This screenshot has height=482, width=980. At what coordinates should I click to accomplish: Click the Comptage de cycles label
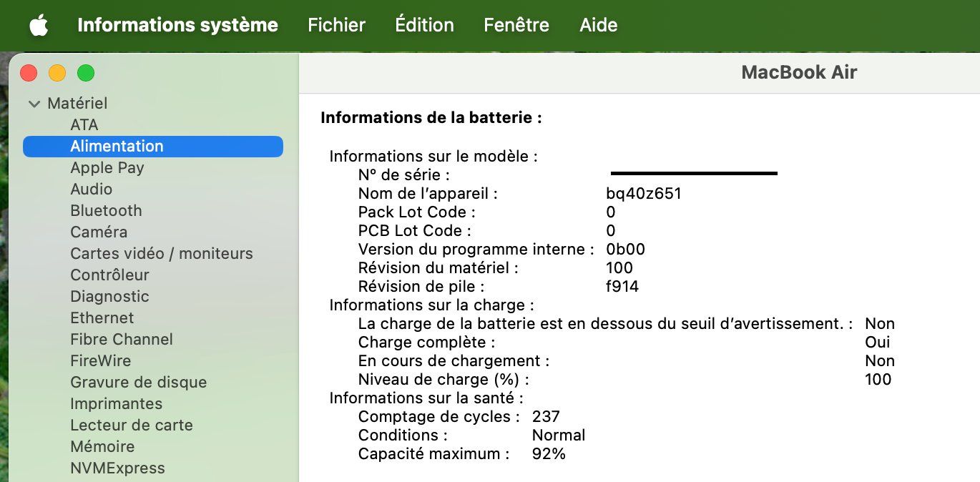[439, 417]
